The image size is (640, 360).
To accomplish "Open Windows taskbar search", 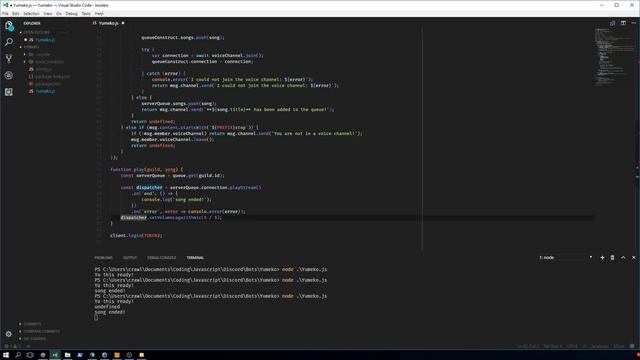I will pyautogui.click(x=18, y=355).
